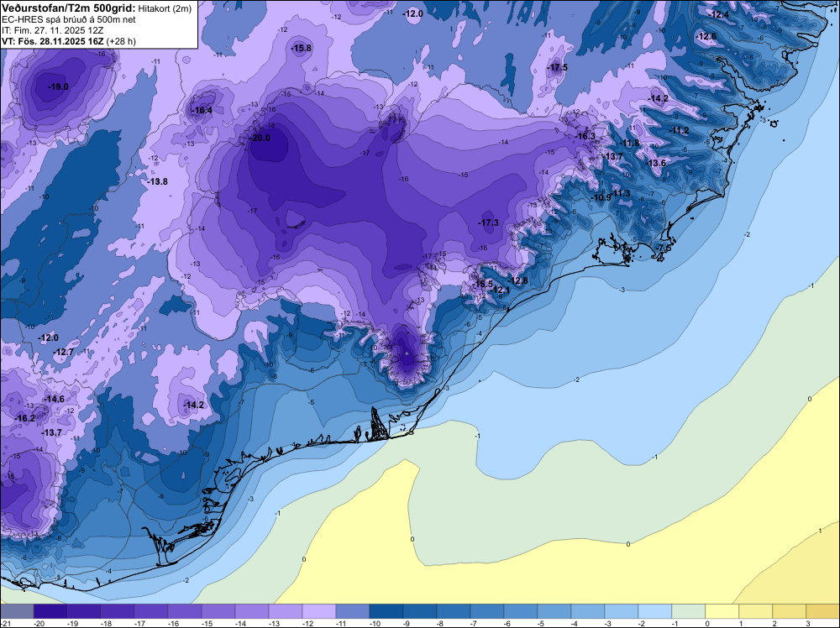The height and width of the screenshot is (628, 840).
Task: Select the -12.7 temperature value
Action: tap(65, 352)
